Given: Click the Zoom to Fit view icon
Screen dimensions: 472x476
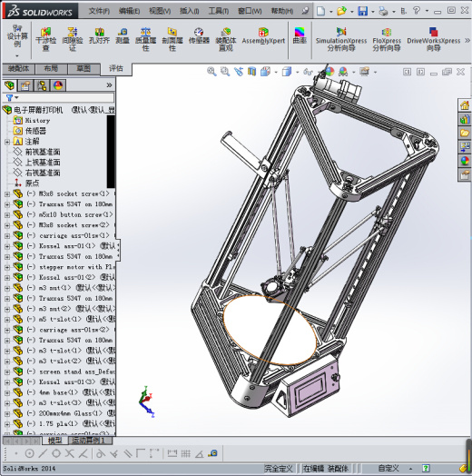Looking at the screenshot, I should pos(211,72).
